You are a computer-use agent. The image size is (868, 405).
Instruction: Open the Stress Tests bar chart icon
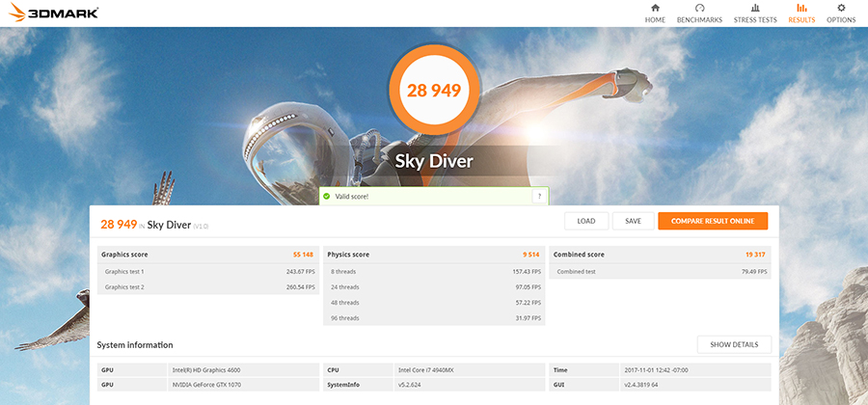754,9
